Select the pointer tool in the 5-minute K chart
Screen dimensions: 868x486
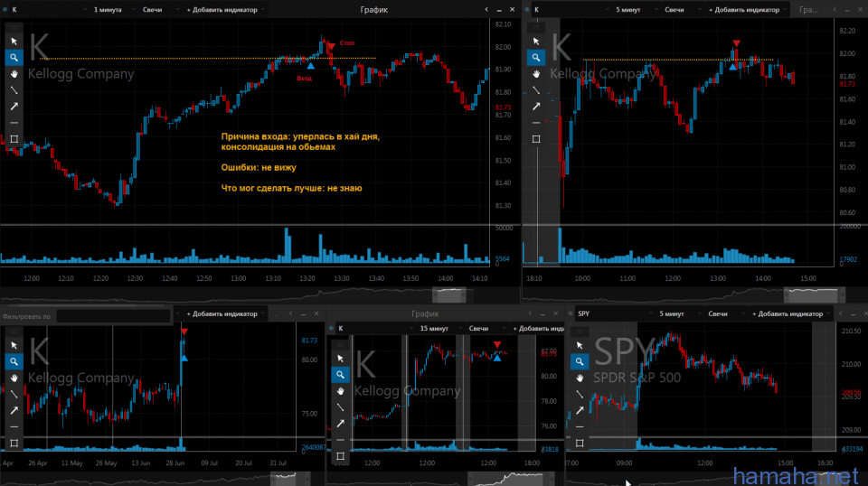(536, 42)
